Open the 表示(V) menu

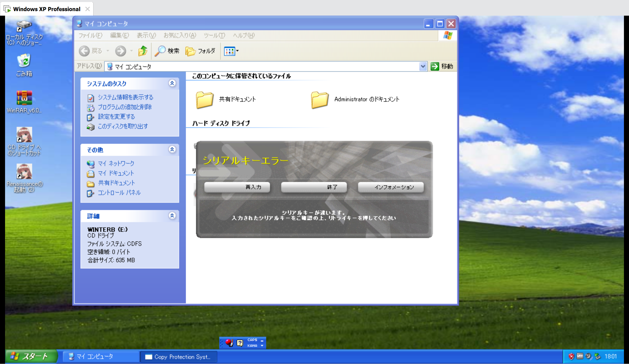146,35
